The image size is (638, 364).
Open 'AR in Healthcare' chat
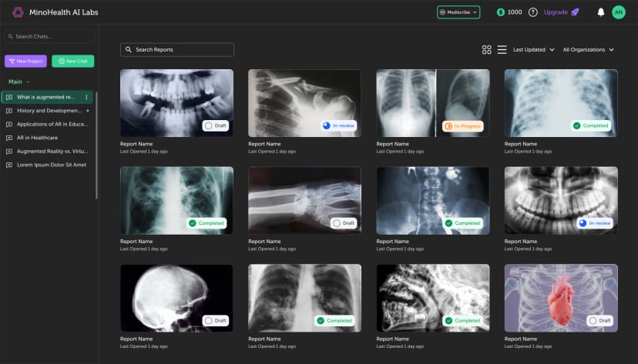pyautogui.click(x=37, y=138)
